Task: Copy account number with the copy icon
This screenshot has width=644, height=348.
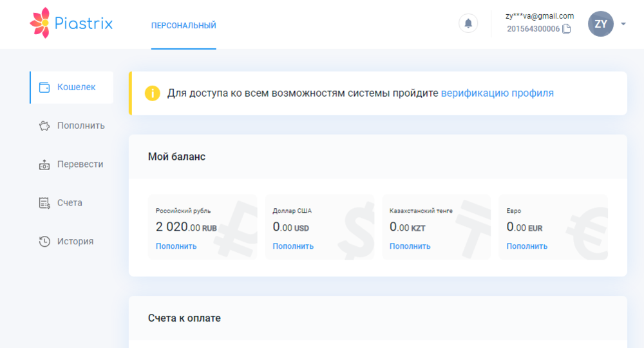Action: (567, 29)
